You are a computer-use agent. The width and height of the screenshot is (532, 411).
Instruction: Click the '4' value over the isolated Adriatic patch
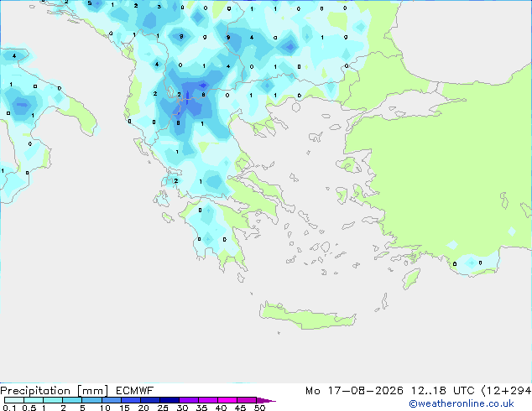pyautogui.click(x=14, y=55)
